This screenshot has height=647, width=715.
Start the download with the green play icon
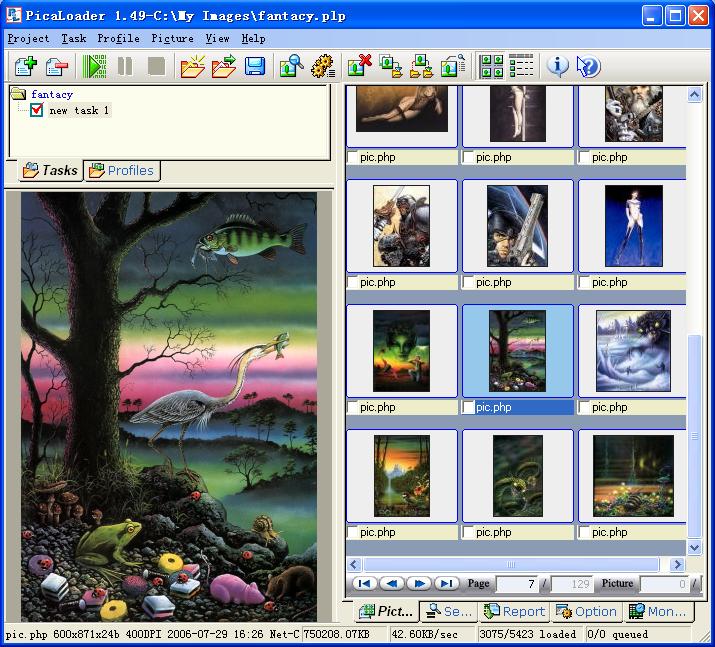(95, 67)
